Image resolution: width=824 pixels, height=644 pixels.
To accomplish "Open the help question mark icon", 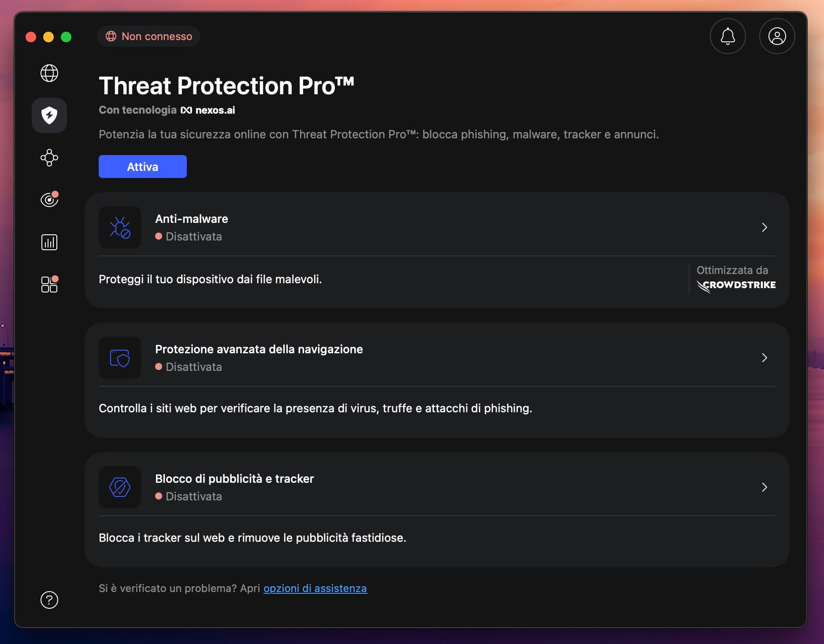I will pyautogui.click(x=49, y=600).
